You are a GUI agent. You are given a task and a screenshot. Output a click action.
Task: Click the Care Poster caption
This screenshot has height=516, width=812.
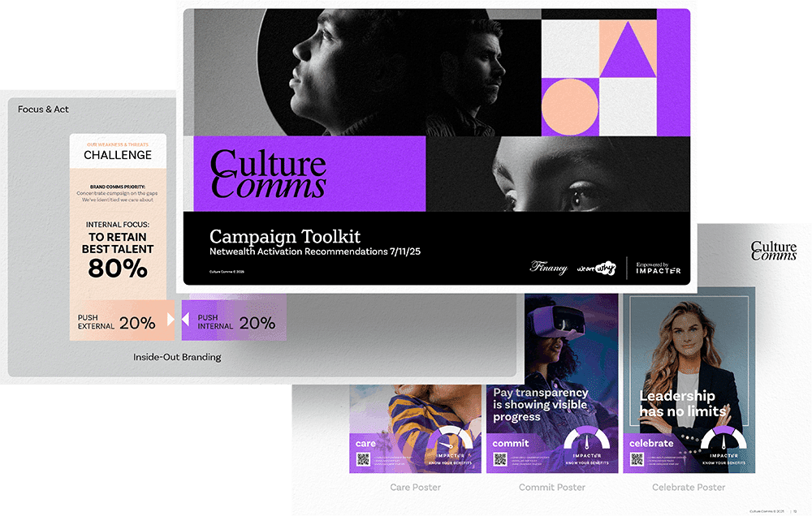(415, 487)
